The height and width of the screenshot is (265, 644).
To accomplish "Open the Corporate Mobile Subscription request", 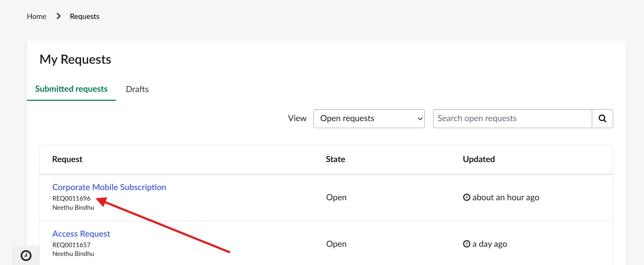I will pos(109,187).
